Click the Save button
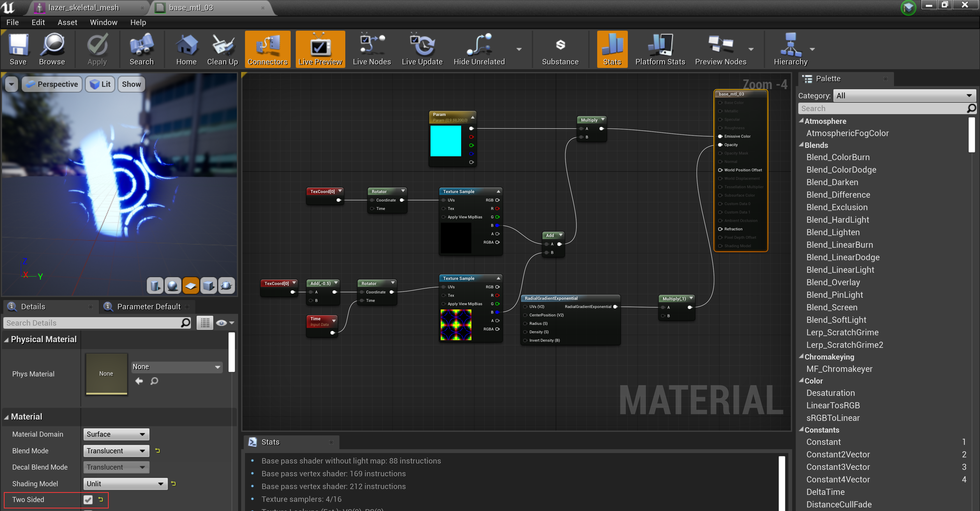The image size is (980, 511). (18, 49)
